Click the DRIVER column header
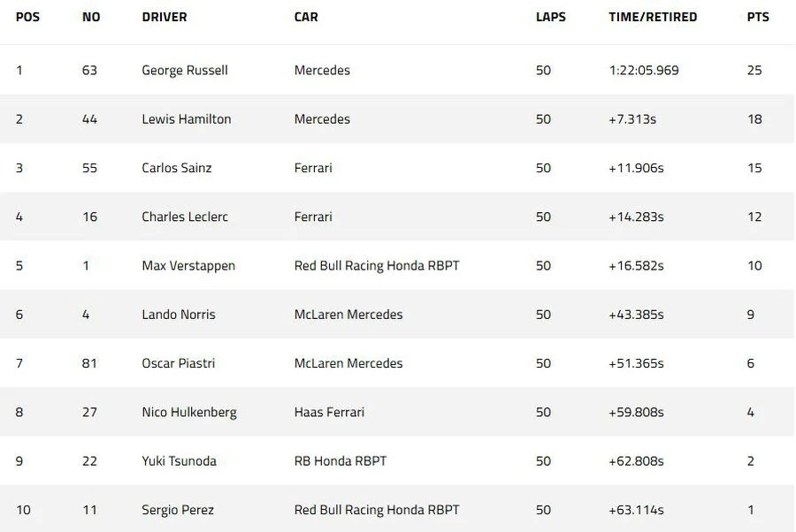The image size is (796, 532). [x=165, y=17]
